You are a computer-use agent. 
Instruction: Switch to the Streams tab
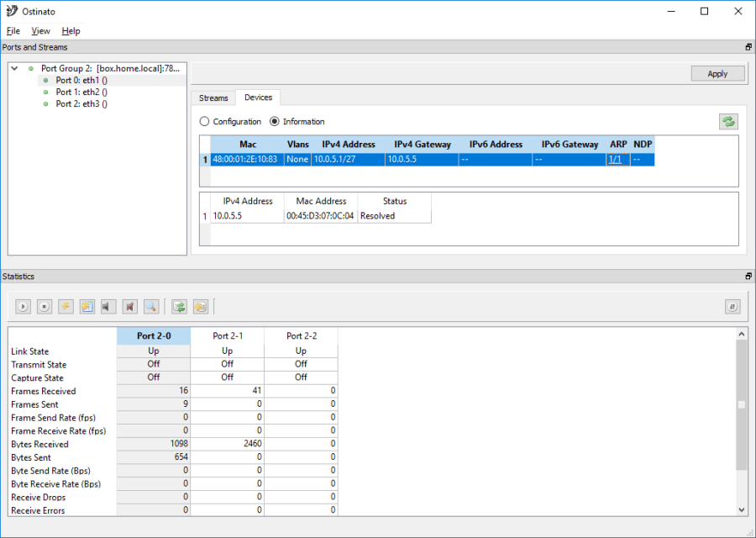pos(213,98)
